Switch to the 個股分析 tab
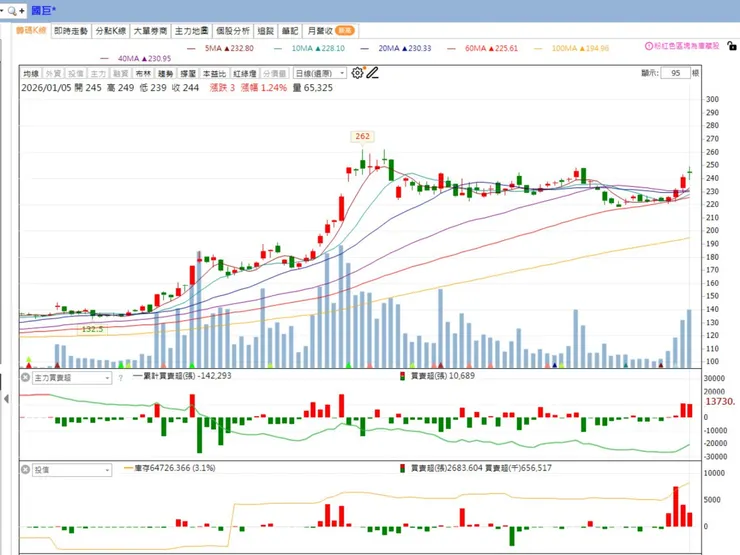The height and width of the screenshot is (555, 740). click(233, 31)
